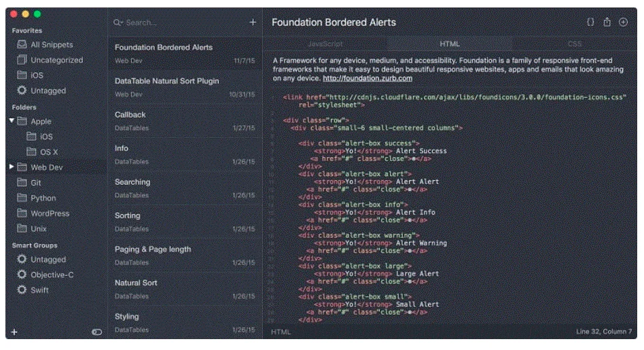The width and height of the screenshot is (644, 350).
Task: Select Untagged smart group gear icon
Action: pyautogui.click(x=22, y=259)
